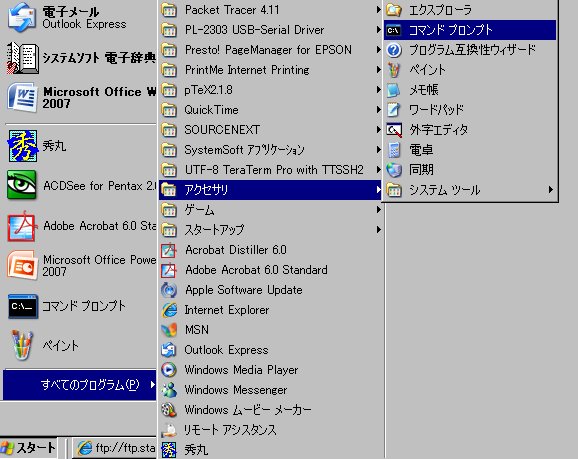Click the メモ帳 notepad icon
Screen dimensions: 578x459
click(394, 90)
